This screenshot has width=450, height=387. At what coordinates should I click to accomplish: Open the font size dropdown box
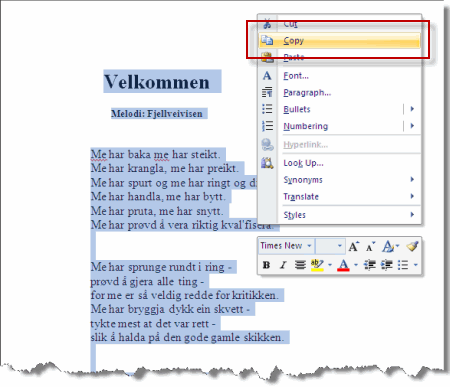click(330, 246)
